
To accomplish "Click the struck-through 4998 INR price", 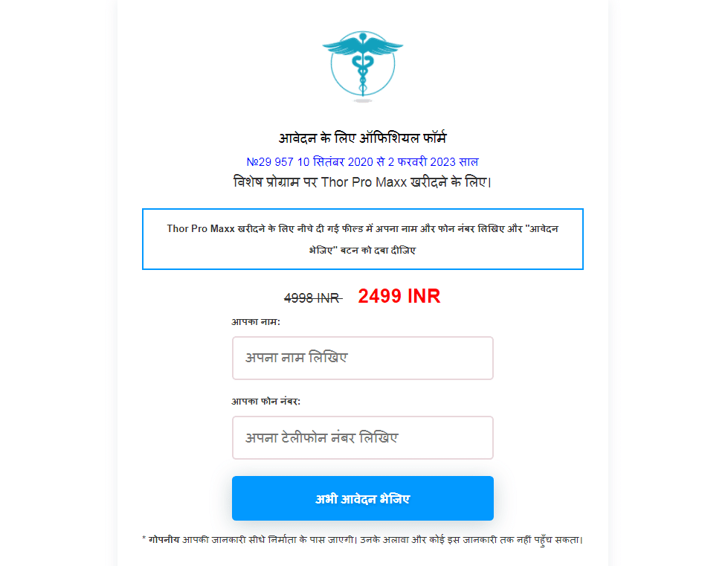I will tap(313, 298).
